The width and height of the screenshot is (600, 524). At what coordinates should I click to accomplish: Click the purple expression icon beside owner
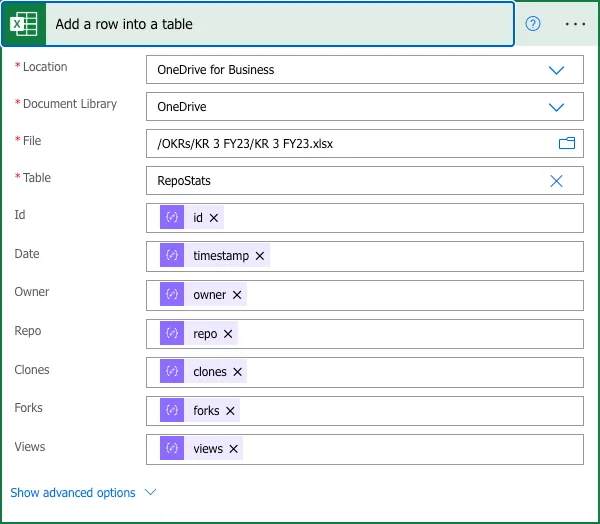(x=172, y=294)
